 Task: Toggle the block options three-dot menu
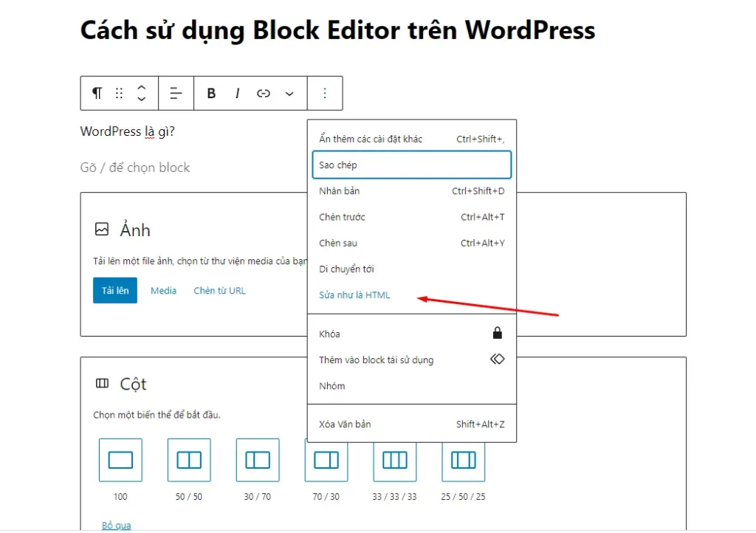click(325, 93)
